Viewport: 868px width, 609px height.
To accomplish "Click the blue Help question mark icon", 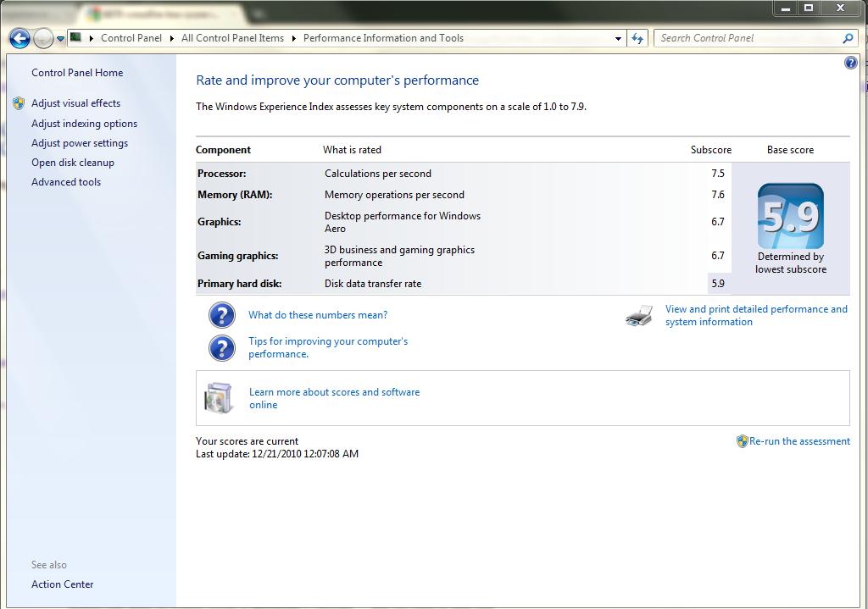I will [851, 63].
